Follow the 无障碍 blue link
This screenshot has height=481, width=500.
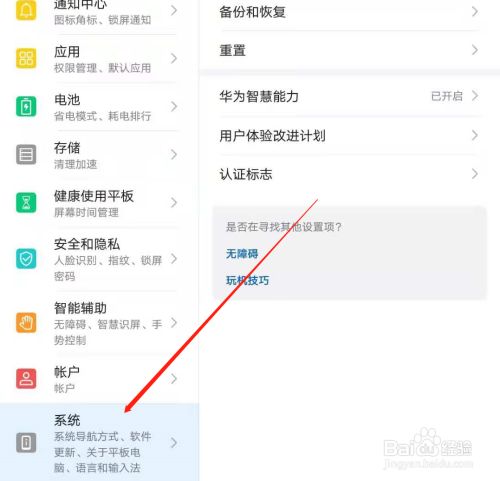tap(242, 254)
